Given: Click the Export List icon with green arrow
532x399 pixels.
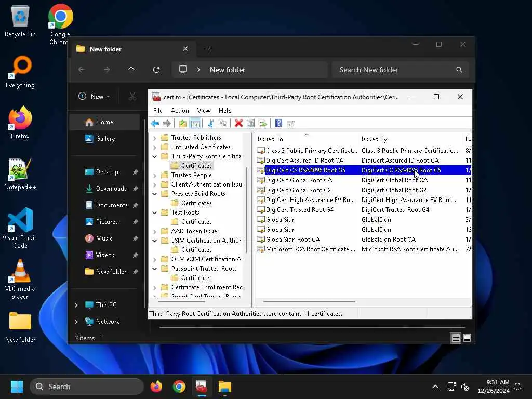Looking at the screenshot, I should pos(262,124).
